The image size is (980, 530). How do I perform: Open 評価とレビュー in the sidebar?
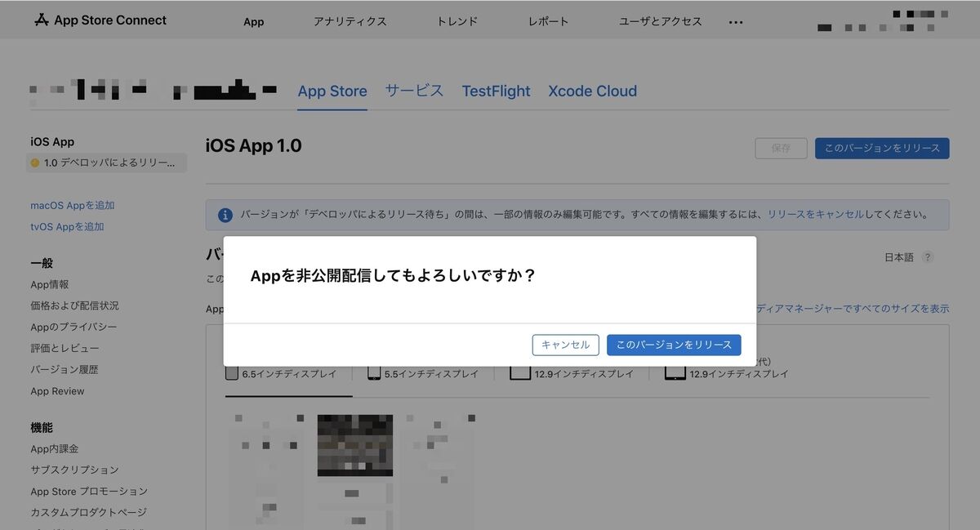[x=65, y=349]
